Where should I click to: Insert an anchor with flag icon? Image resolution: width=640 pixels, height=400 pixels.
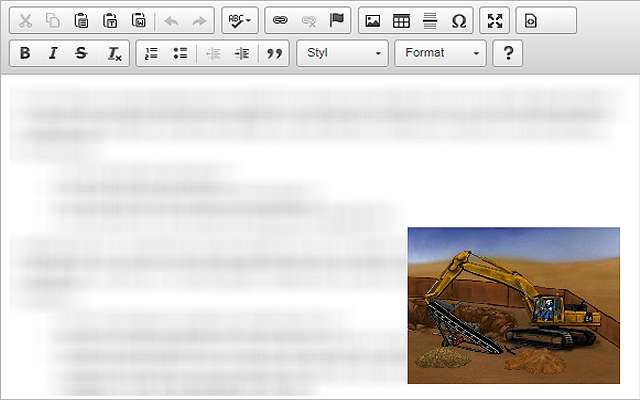[337, 20]
